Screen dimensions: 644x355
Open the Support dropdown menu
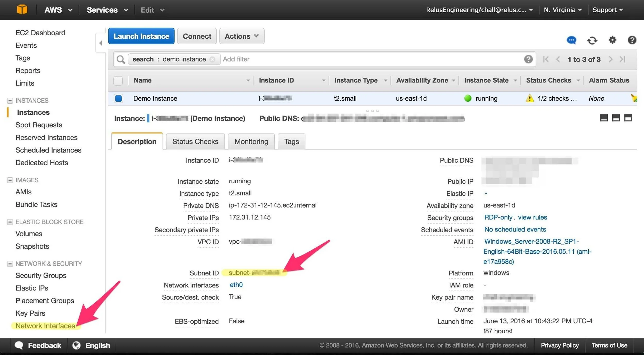click(607, 10)
